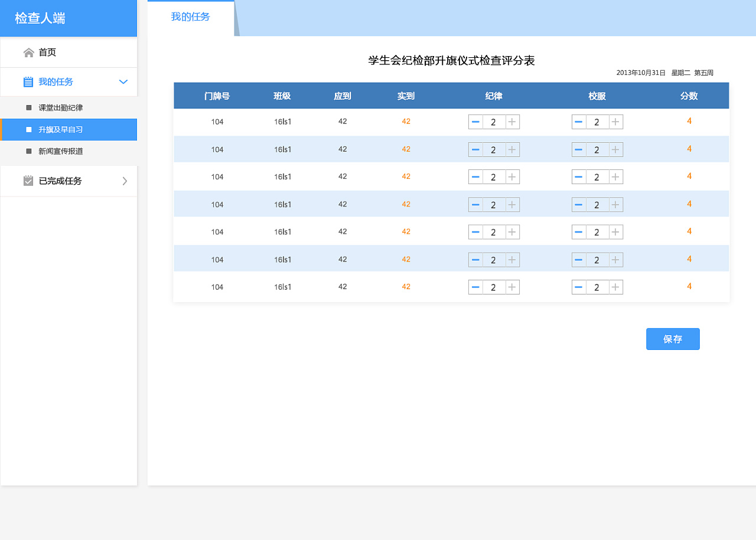The height and width of the screenshot is (540, 756).
Task: Decrease the 校服 score in the third row
Action: pyautogui.click(x=578, y=176)
